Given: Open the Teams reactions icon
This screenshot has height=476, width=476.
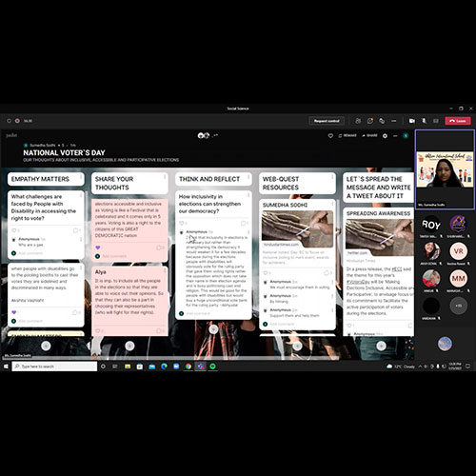Looking at the screenshot, I should click(382, 121).
